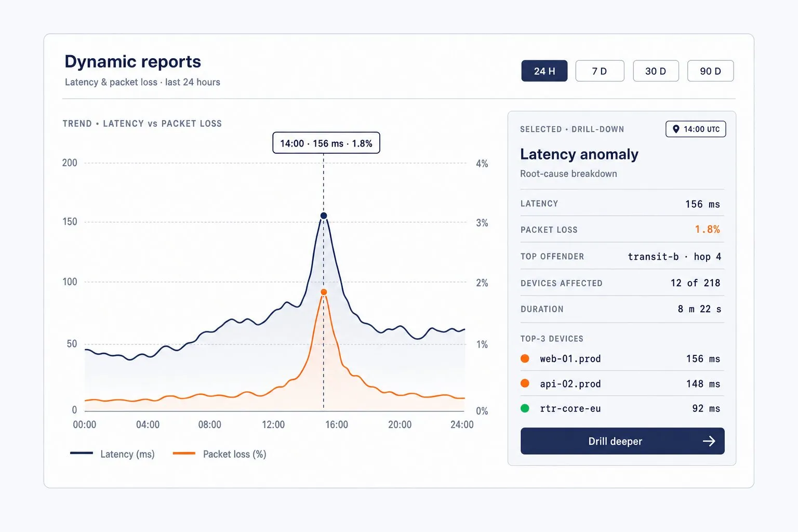Click the 4% packet loss axis label
This screenshot has width=798, height=532.
[482, 164]
